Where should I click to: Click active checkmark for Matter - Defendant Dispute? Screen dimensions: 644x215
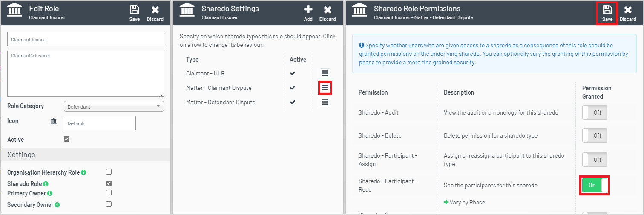coord(293,102)
